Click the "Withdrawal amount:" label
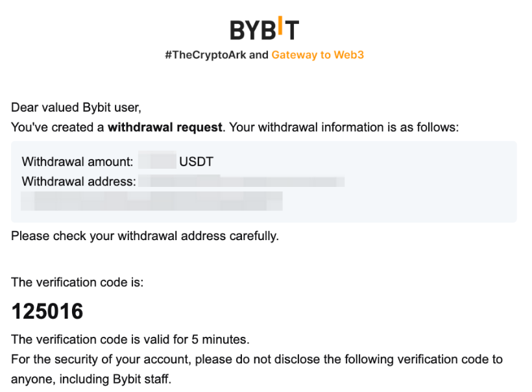The width and height of the screenshot is (532, 392). tap(77, 161)
